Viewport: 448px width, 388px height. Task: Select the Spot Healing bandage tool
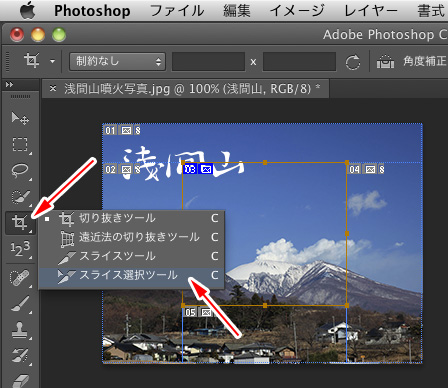pos(20,278)
